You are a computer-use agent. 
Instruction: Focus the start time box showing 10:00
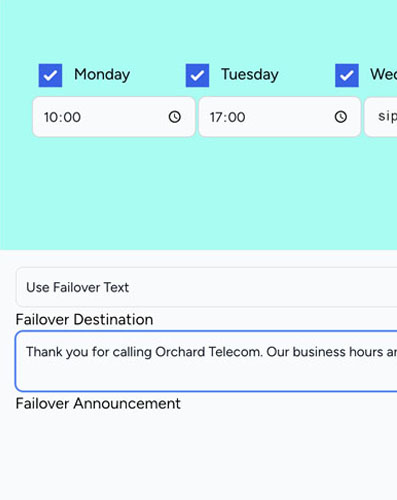click(114, 117)
